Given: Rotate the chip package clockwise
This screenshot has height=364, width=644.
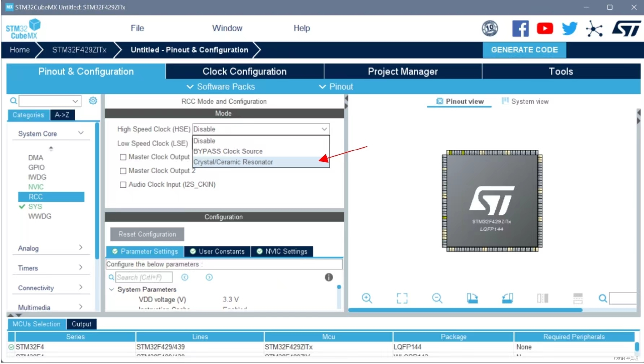Looking at the screenshot, I should (472, 298).
